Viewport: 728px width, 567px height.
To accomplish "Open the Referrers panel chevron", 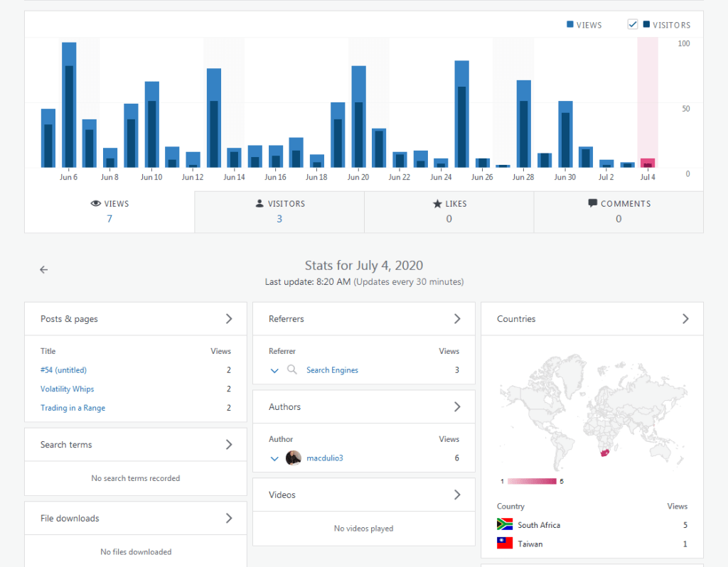I will click(457, 319).
